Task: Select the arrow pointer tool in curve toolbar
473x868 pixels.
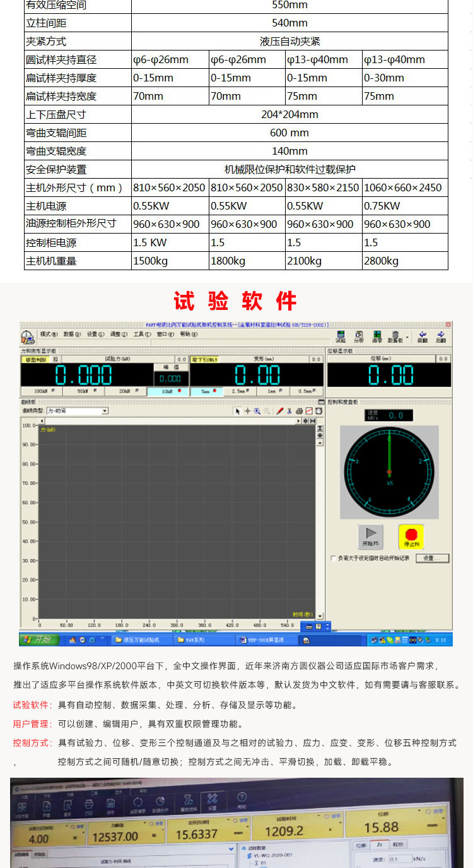Action: point(238,411)
